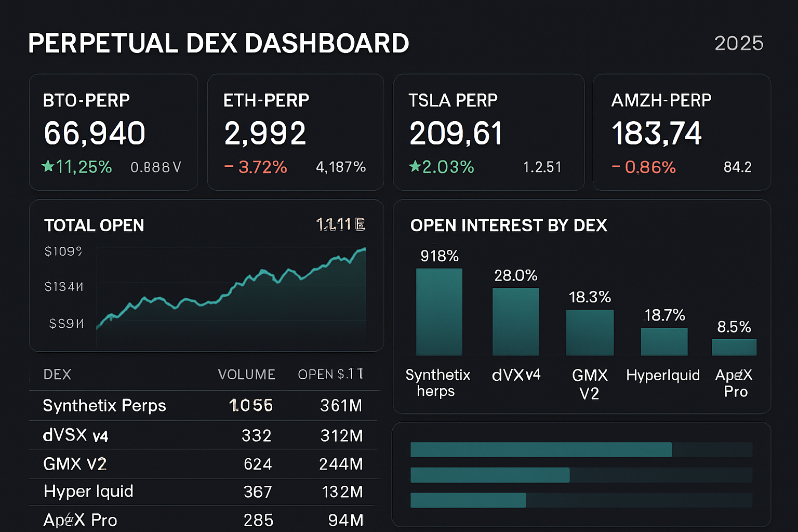Screen dimensions: 798x532
Task: Click the topmost progress bar in bottom panel
Action: (540, 448)
